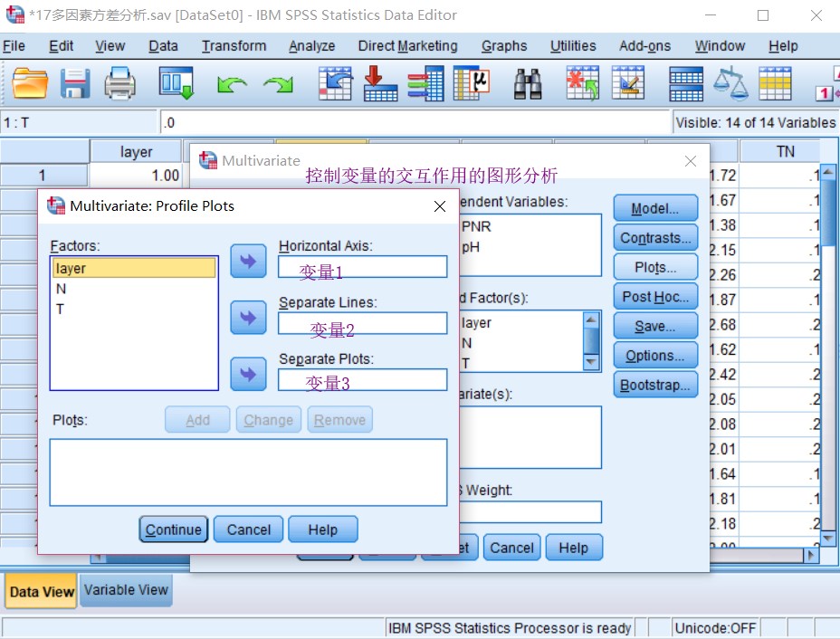840x639 pixels.
Task: Click Post Hoc... button in Multivariate dialog
Action: [655, 297]
